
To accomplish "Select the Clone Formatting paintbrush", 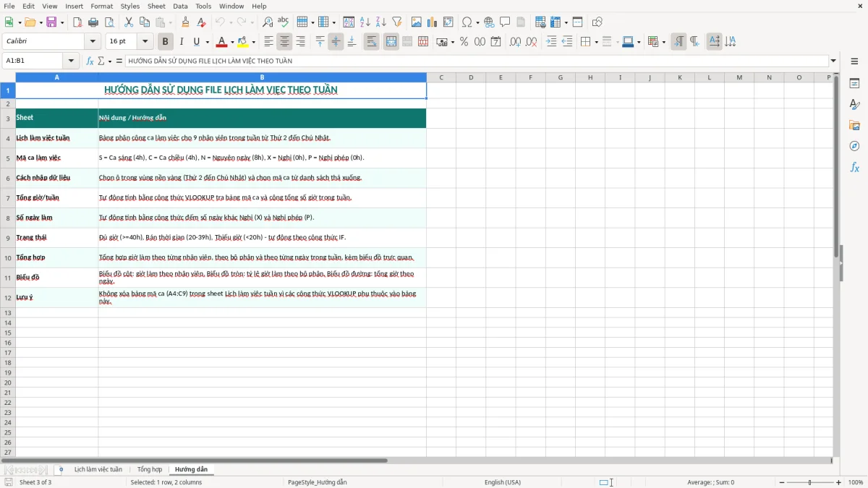I will 186,22.
